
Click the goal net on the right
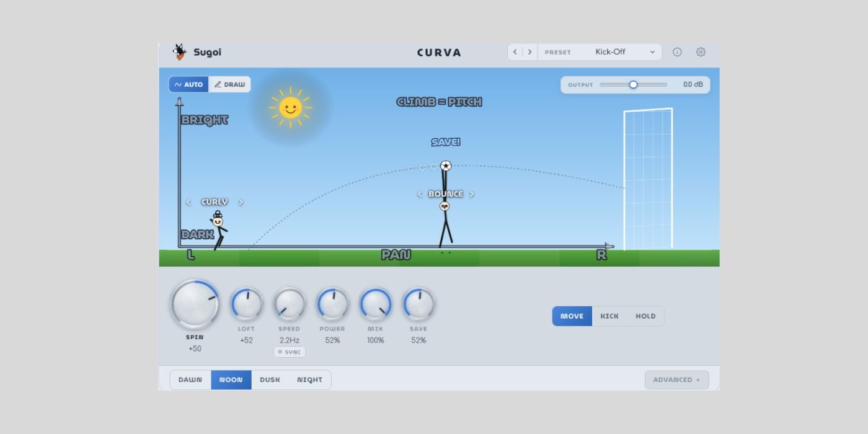pos(648,179)
